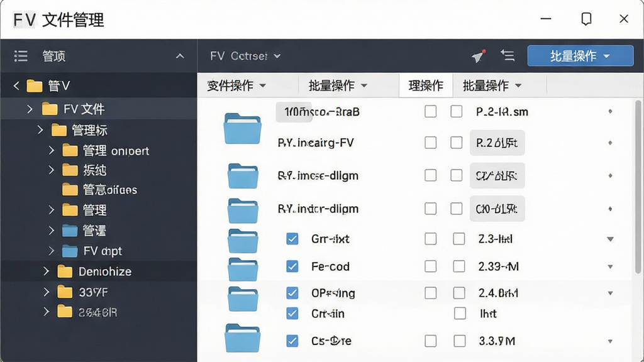
Task: Uncheck the Crr-ain checkbox
Action: 292,314
